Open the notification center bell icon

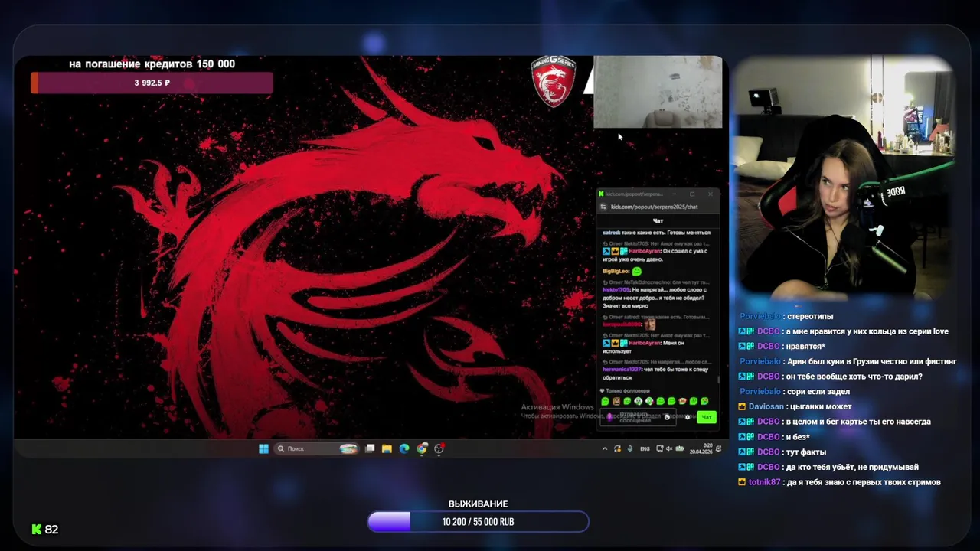[x=718, y=448]
